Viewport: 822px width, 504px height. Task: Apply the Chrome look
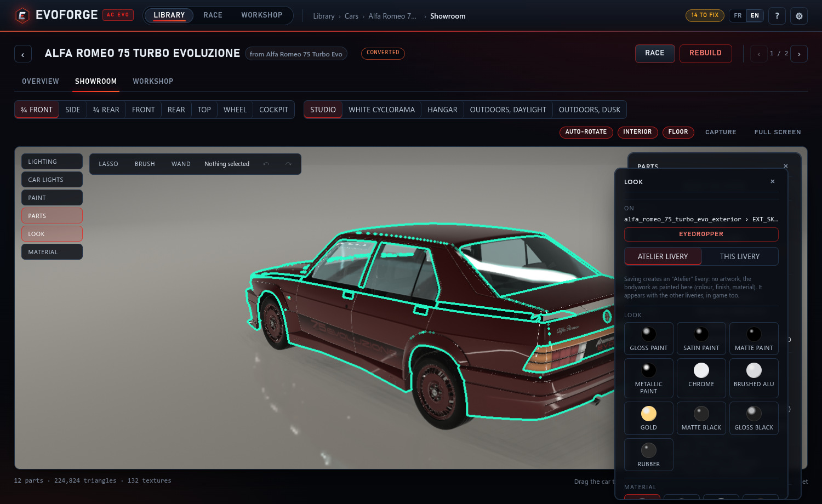pos(701,378)
